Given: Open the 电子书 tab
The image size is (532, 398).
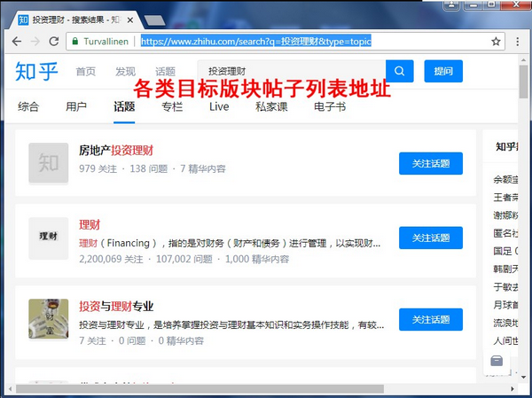Looking at the screenshot, I should click(330, 107).
